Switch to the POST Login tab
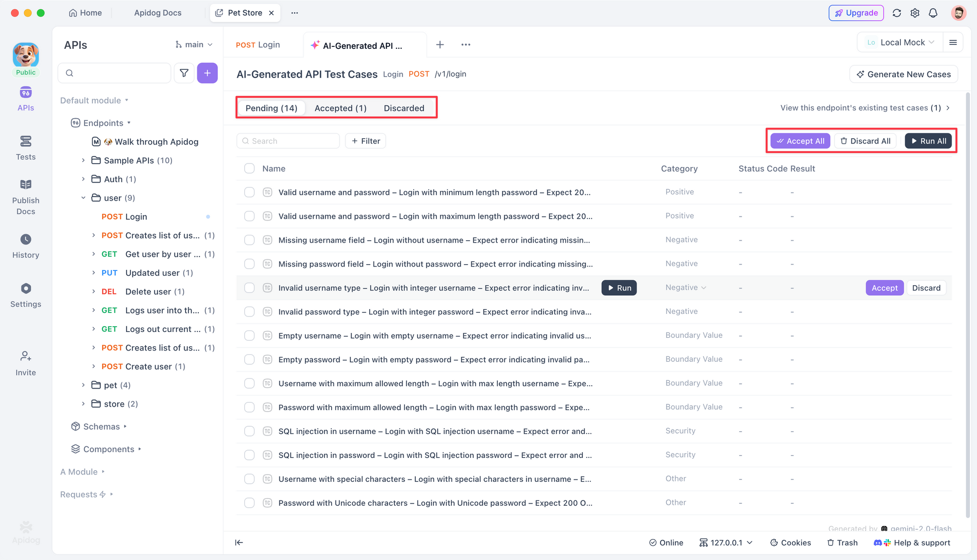 257,44
